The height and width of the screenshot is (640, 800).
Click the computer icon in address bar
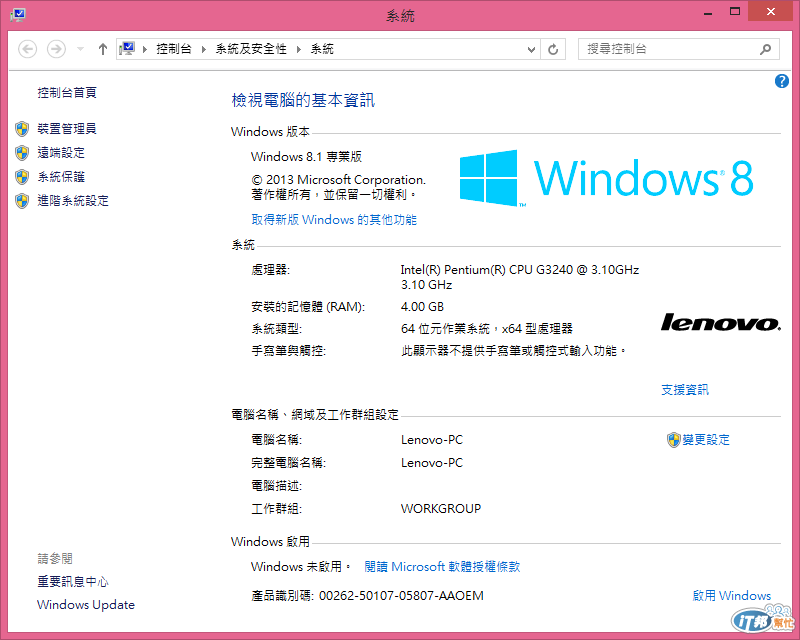127,49
